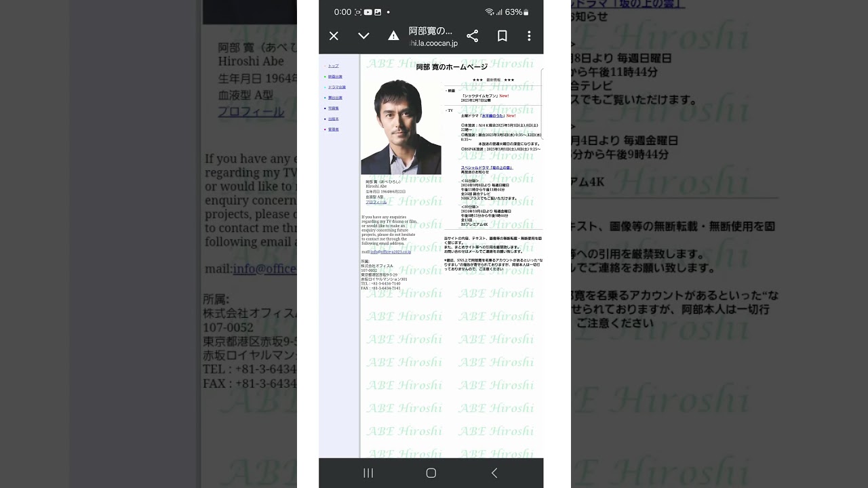Tap the Android home button
The width and height of the screenshot is (868, 488).
point(431,473)
